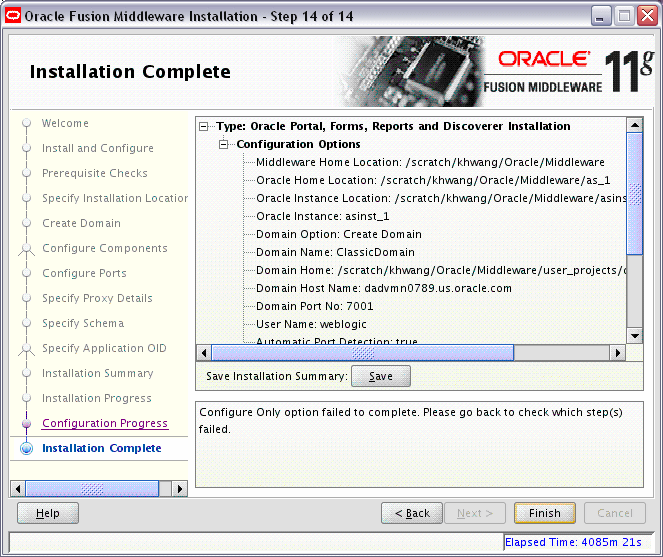Click the Configure Only option failed message

pyautogui.click(x=411, y=421)
